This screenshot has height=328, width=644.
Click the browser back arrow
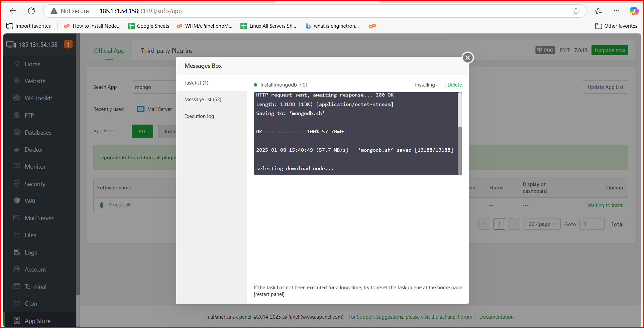point(13,11)
